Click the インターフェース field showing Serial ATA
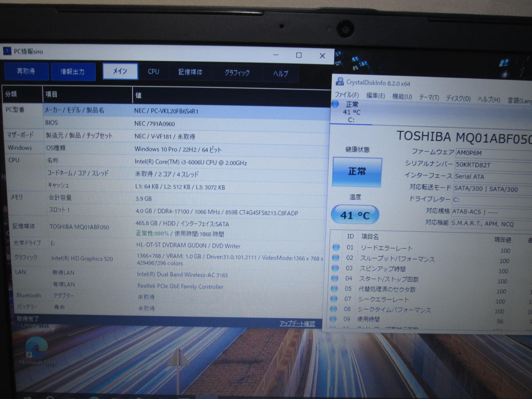The image size is (532, 399). 493,177
